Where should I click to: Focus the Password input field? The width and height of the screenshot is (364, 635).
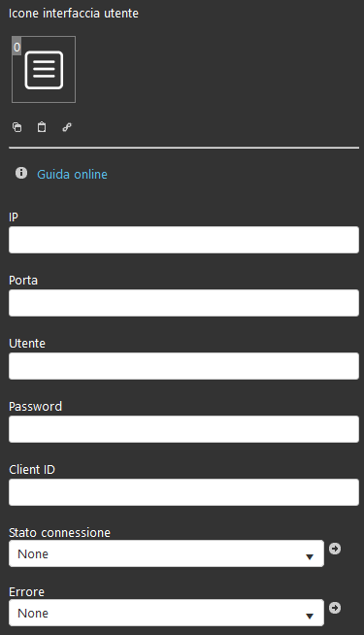183,429
